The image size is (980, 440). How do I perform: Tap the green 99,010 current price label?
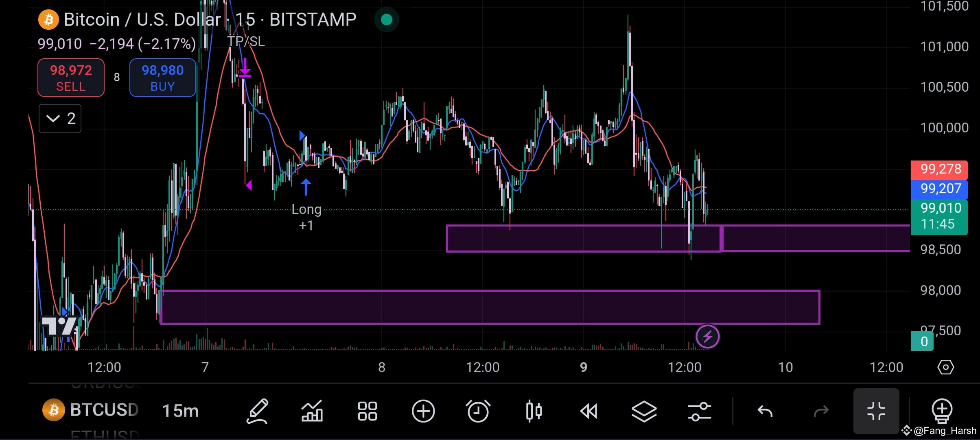939,217
